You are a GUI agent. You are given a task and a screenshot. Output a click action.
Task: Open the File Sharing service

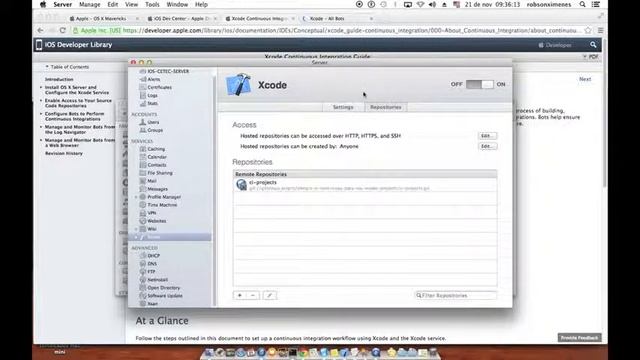click(x=160, y=173)
